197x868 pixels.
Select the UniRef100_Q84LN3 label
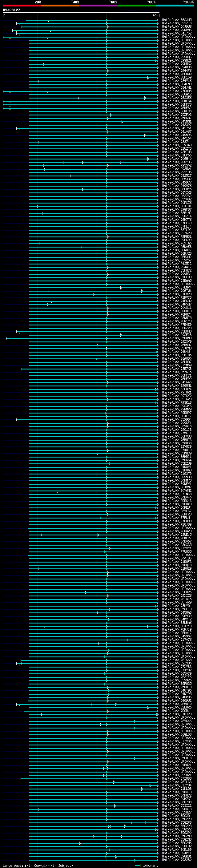tap(177, 84)
